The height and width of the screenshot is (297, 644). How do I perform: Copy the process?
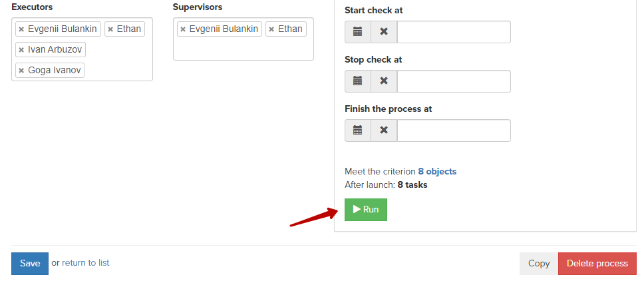(x=539, y=264)
